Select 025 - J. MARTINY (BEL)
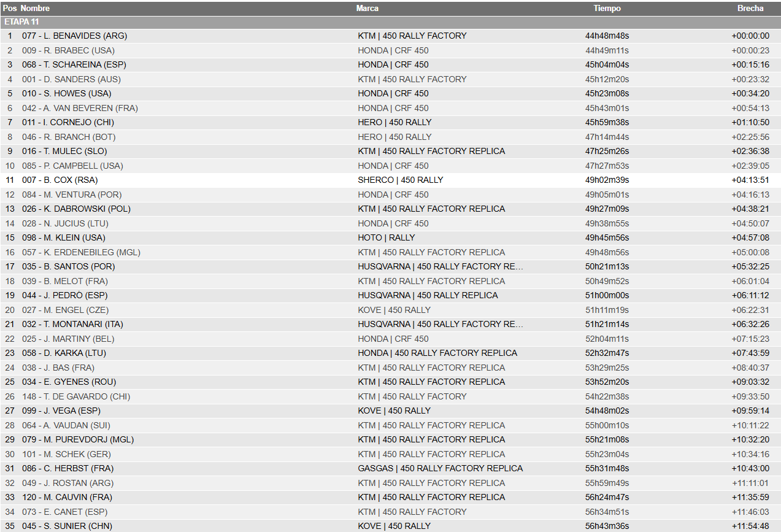Image resolution: width=781 pixels, height=532 pixels. pyautogui.click(x=67, y=339)
